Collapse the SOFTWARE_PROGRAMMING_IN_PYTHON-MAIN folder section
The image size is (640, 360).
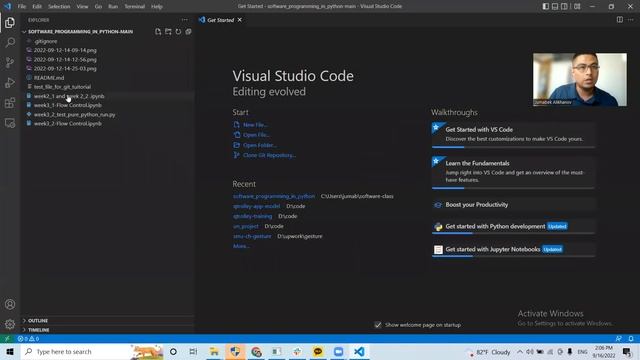80,31
